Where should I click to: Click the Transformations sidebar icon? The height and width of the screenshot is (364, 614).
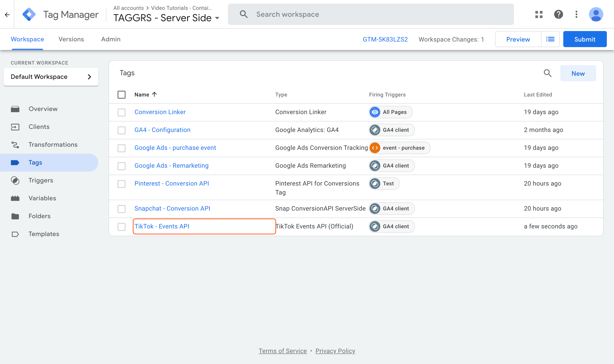(15, 145)
